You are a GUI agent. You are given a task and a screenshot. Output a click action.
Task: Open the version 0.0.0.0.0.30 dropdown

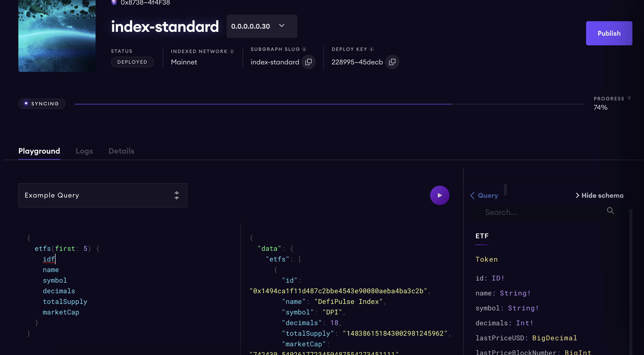(x=262, y=26)
